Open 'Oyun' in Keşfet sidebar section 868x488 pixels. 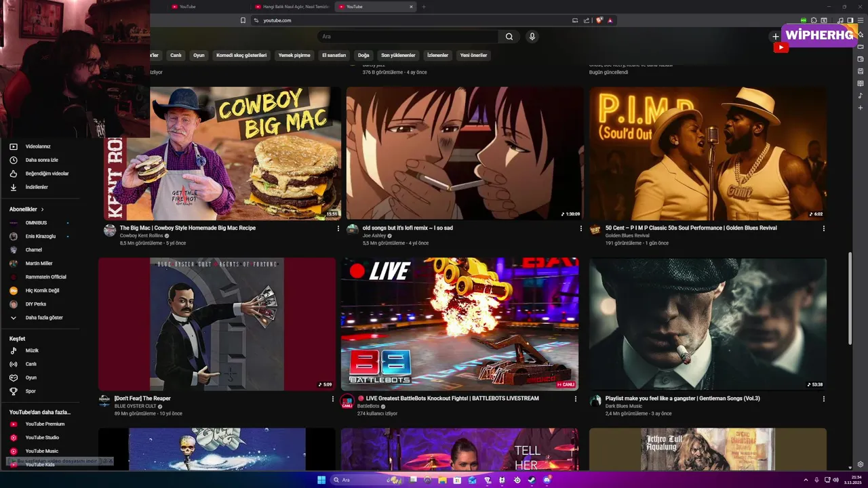pyautogui.click(x=31, y=378)
